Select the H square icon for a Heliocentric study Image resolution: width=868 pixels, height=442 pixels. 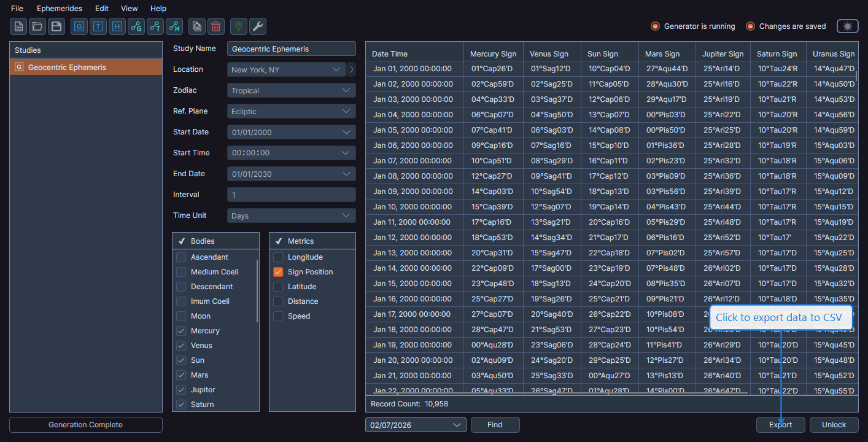[117, 26]
